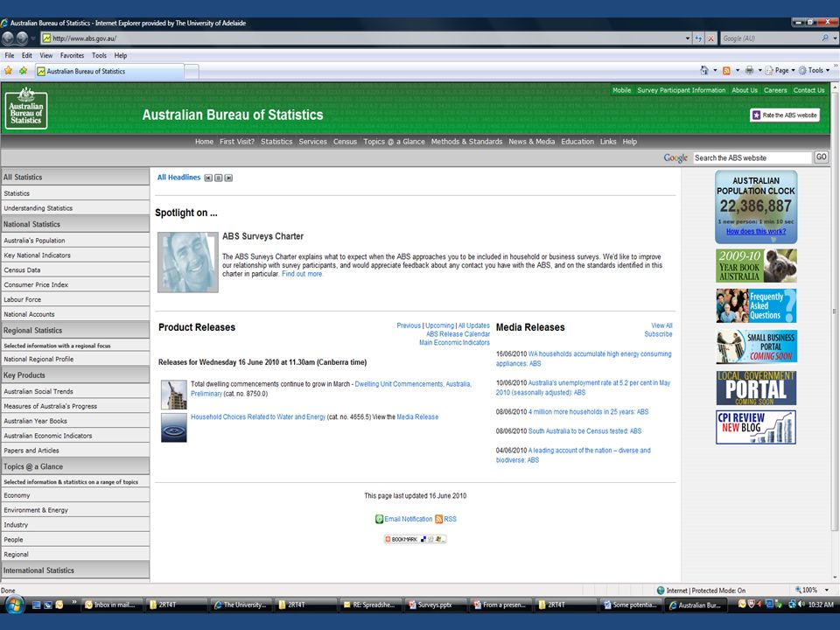The width and height of the screenshot is (840, 630).
Task: Click the ABS Release Calendar link
Action: 458,333
